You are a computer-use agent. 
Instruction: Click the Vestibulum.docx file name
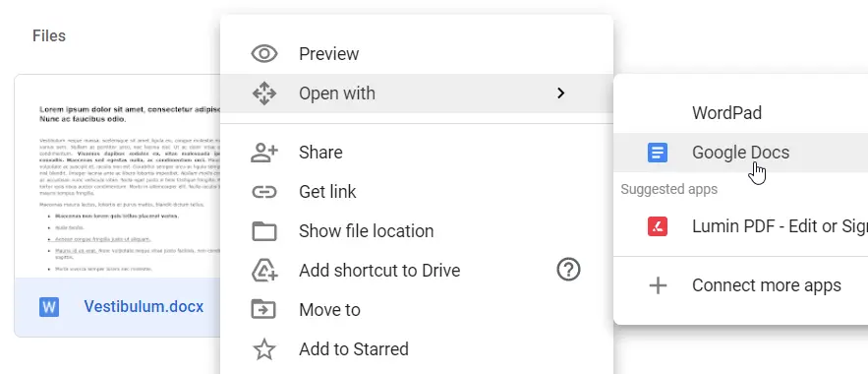[144, 306]
